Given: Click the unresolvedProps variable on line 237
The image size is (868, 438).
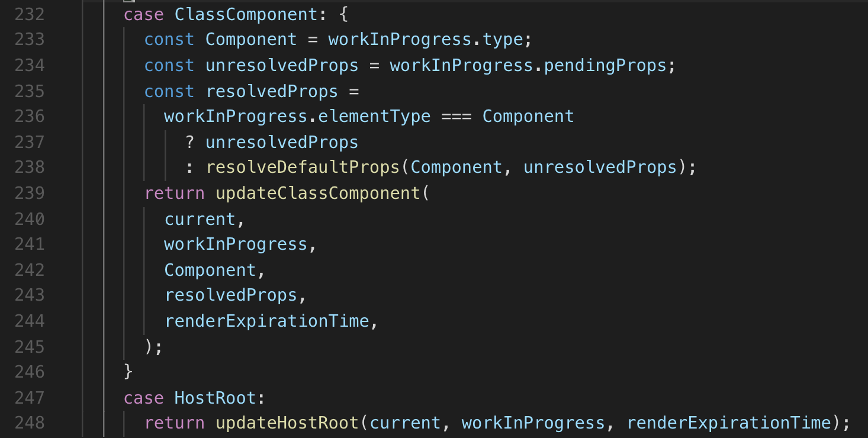Looking at the screenshot, I should tap(282, 142).
